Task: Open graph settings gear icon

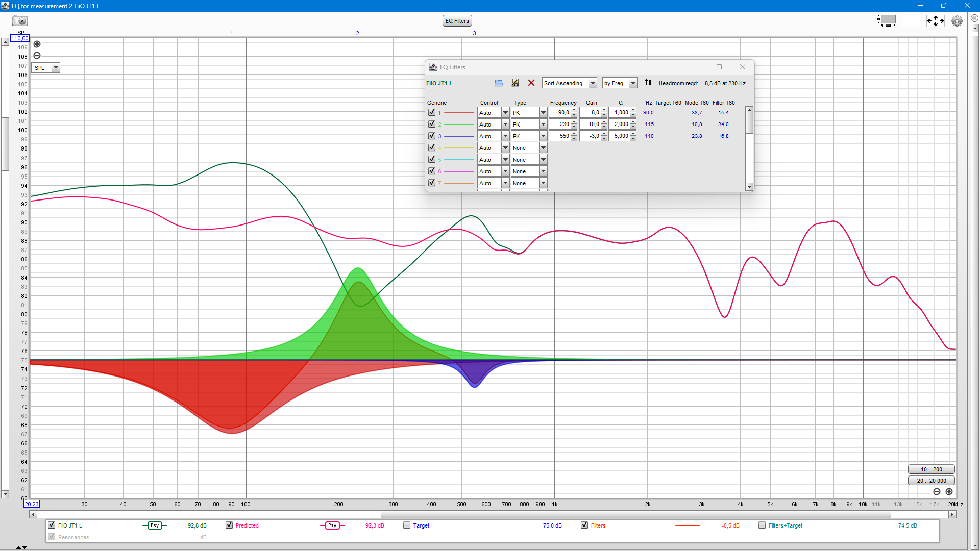Action: [957, 21]
